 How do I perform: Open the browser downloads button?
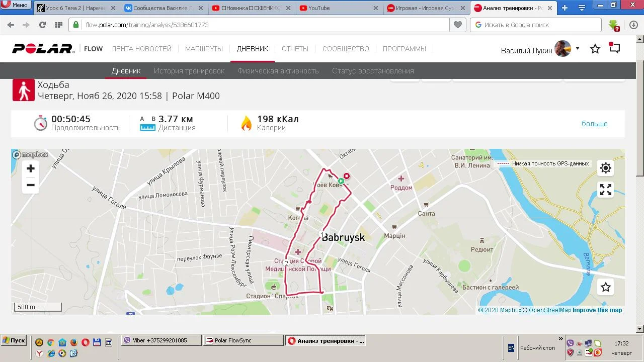click(633, 25)
